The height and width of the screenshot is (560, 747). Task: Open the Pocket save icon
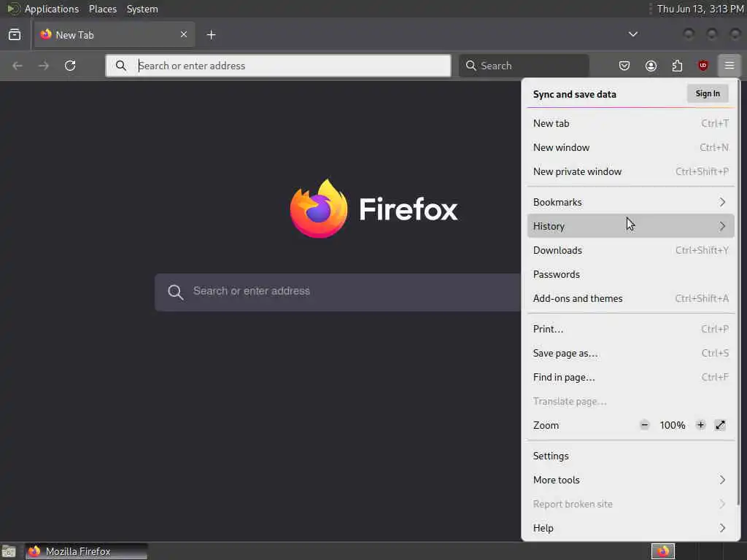point(624,66)
